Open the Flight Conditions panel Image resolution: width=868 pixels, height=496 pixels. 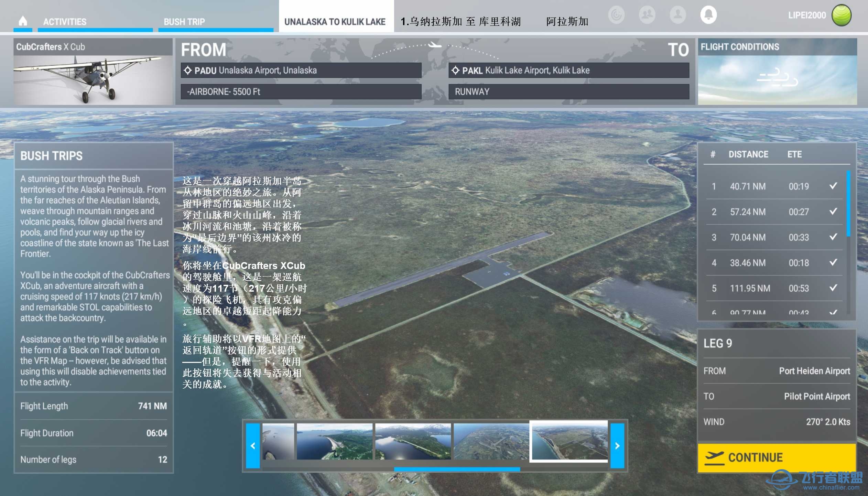777,72
